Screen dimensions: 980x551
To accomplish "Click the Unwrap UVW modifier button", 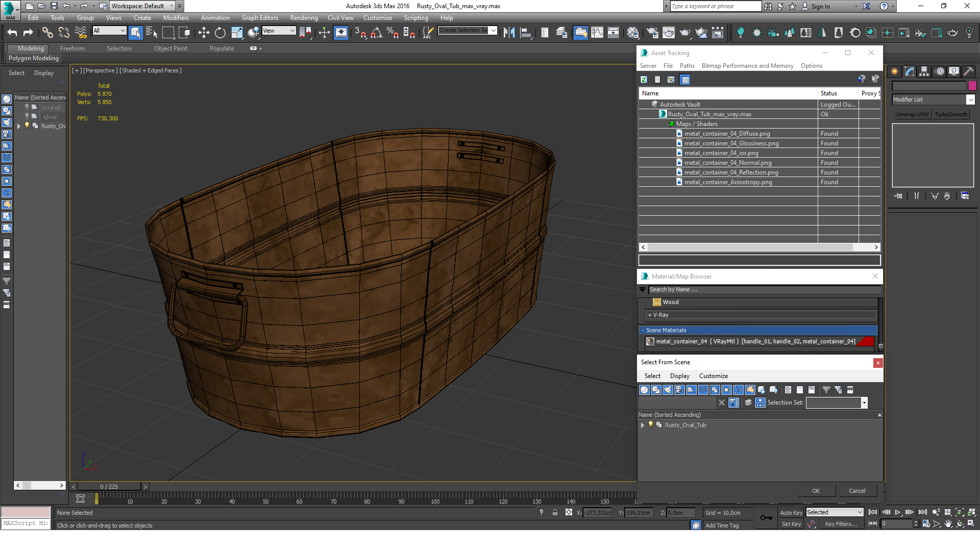I will (912, 114).
